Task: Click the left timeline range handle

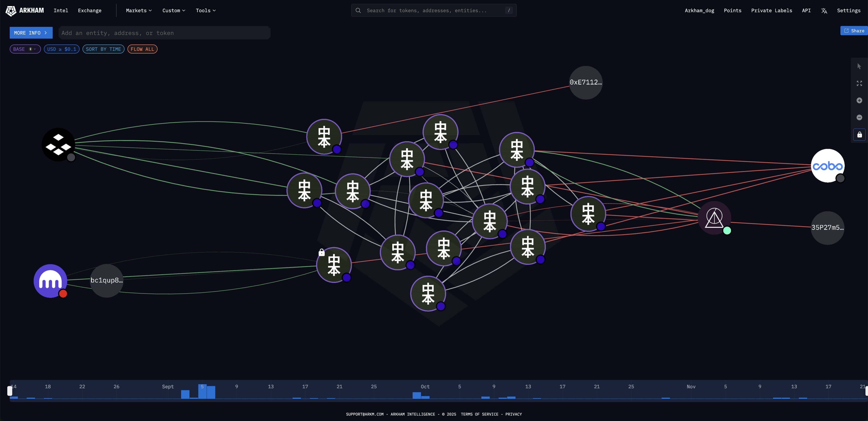Action: pos(10,391)
